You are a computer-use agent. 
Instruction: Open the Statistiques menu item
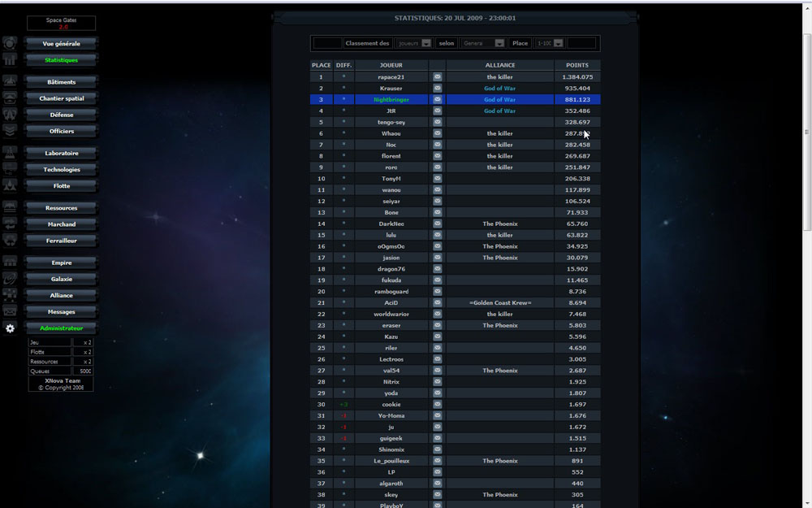(61, 60)
